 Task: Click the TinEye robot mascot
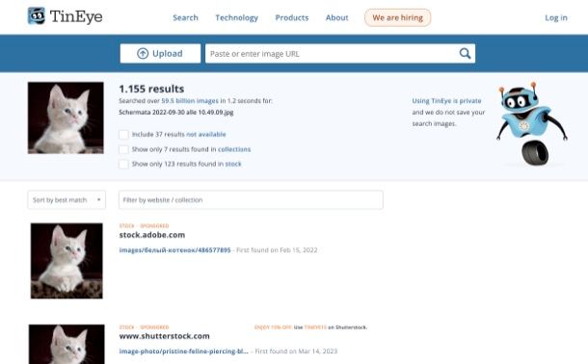click(532, 124)
